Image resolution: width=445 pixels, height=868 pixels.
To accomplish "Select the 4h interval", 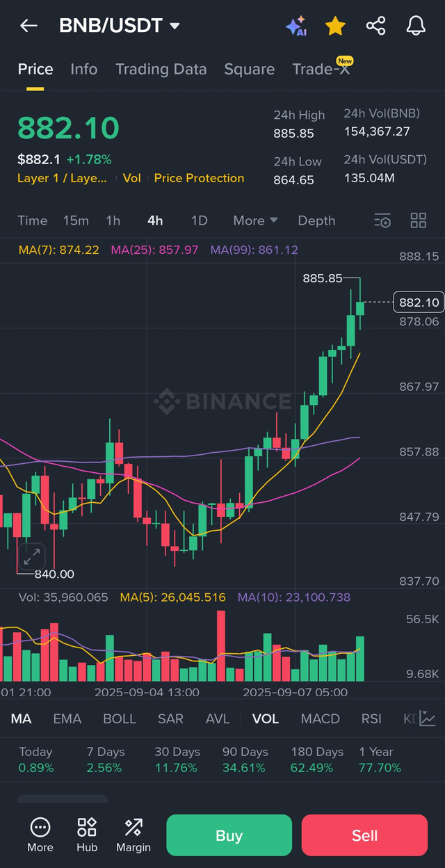I will coord(155,220).
